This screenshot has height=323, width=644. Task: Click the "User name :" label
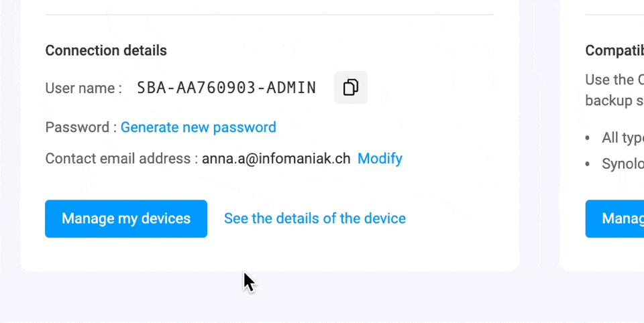pyautogui.click(x=83, y=88)
